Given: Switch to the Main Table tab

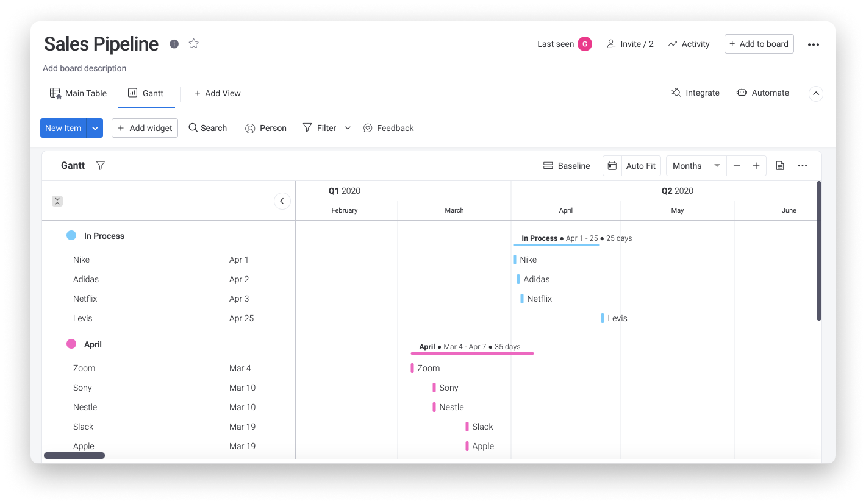Looking at the screenshot, I should click(78, 93).
